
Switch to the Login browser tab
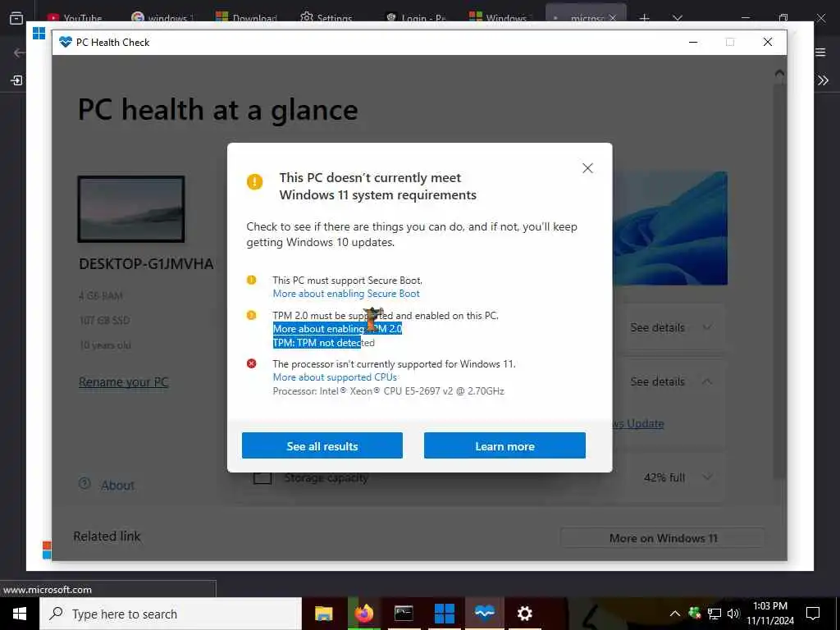tap(416, 18)
